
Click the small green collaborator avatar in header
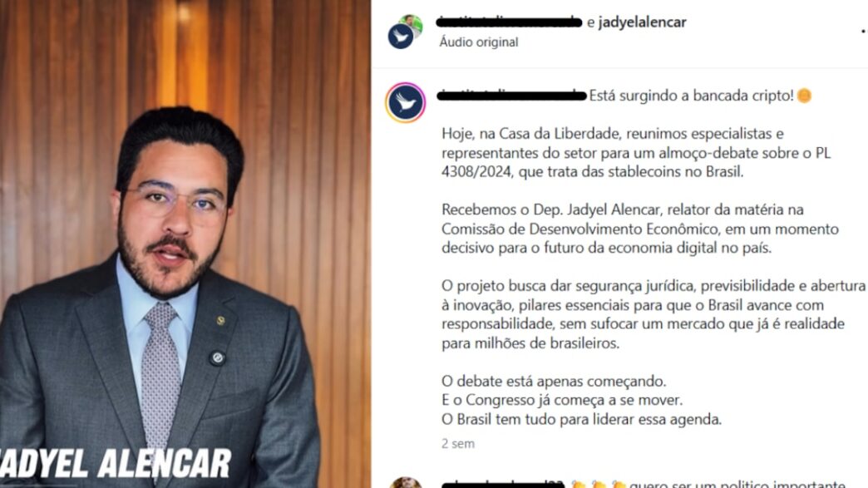coord(412,24)
